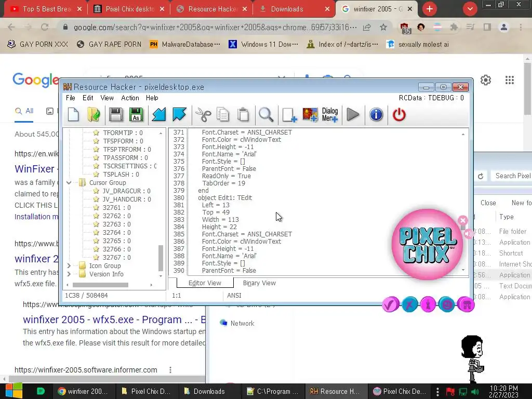Open a file with the folder icon
Image resolution: width=532 pixels, height=399 pixels.
pyautogui.click(x=94, y=115)
